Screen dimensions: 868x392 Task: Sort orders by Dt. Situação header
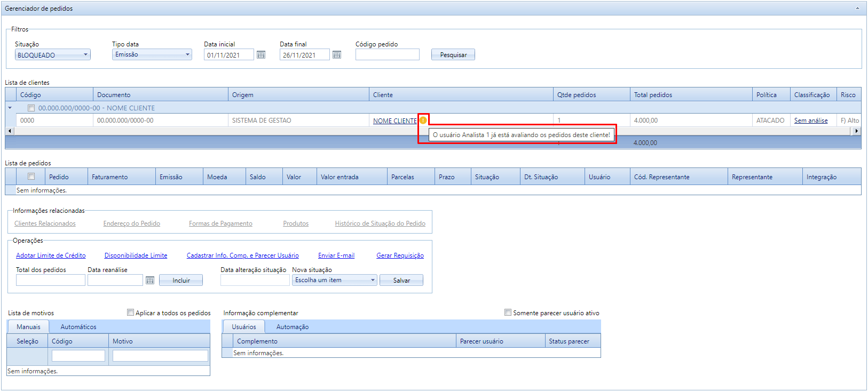tap(553, 177)
